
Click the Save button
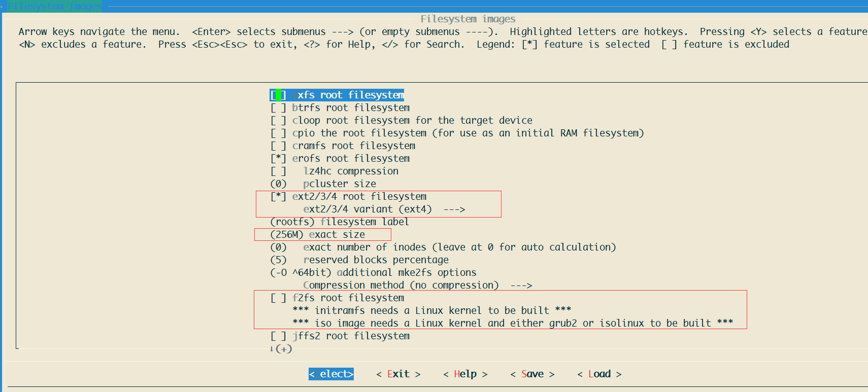[532, 374]
